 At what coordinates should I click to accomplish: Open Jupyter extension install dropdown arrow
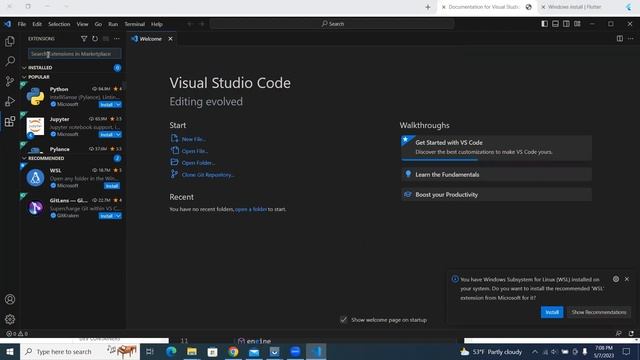tap(118, 134)
